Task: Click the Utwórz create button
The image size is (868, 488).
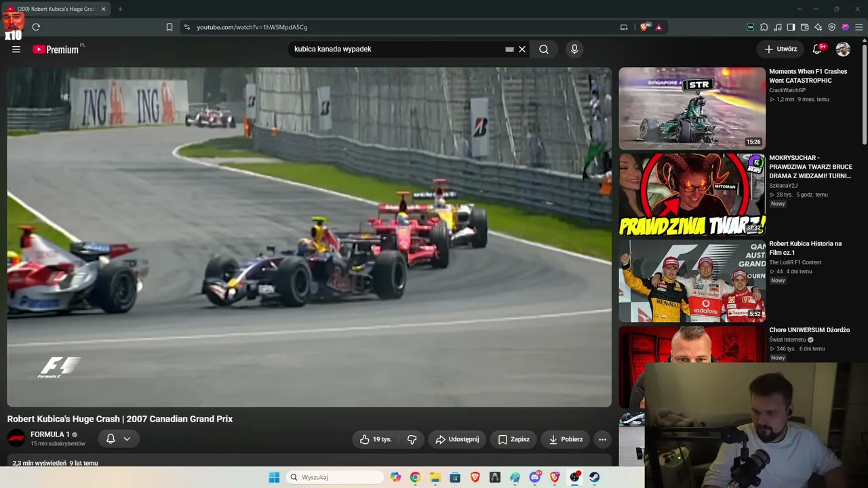Action: 781,49
